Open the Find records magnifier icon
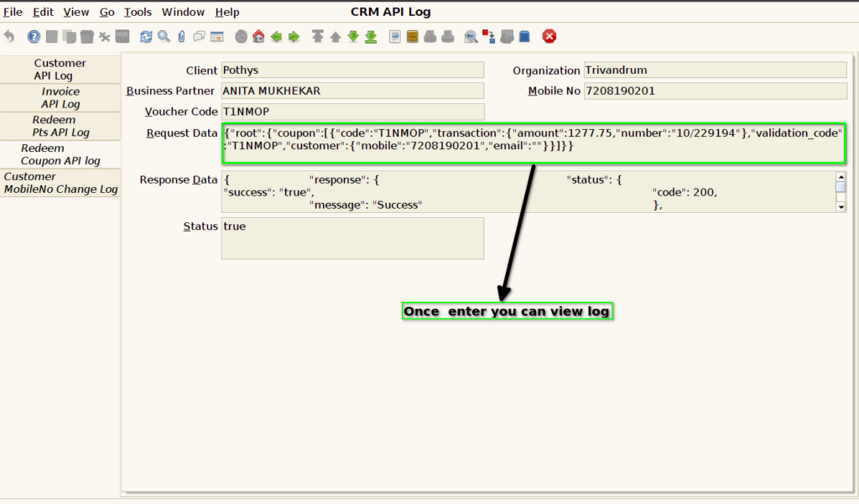This screenshot has height=504, width=859. coord(164,37)
